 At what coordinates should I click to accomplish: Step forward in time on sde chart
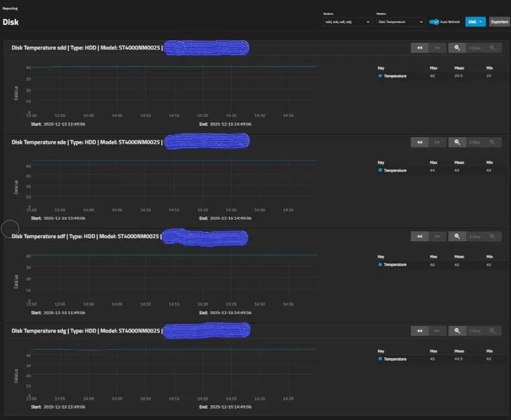click(437, 142)
